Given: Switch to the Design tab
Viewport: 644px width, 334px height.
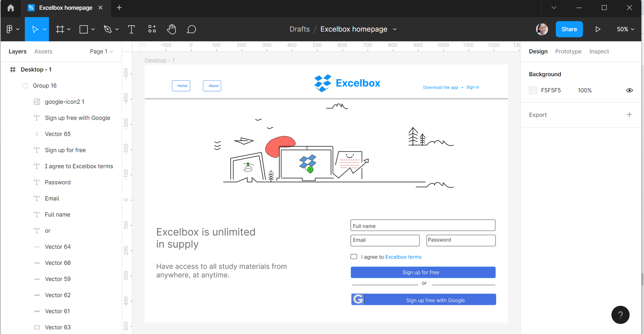Looking at the screenshot, I should point(538,51).
